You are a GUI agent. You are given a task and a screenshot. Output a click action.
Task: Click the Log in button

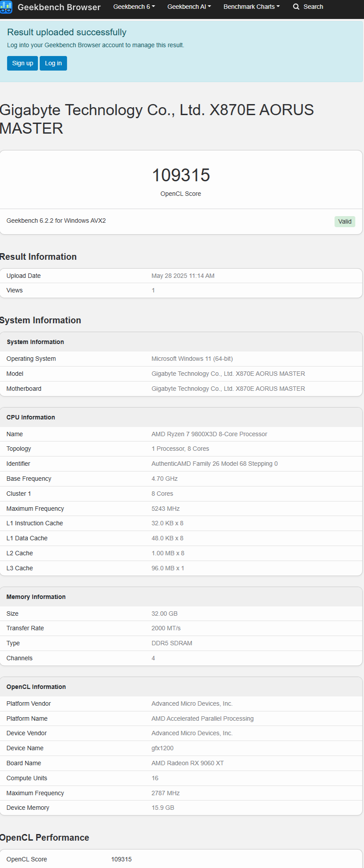(x=53, y=63)
